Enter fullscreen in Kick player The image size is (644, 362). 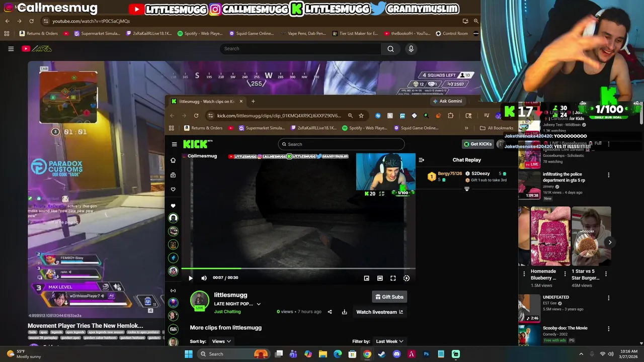click(x=393, y=278)
